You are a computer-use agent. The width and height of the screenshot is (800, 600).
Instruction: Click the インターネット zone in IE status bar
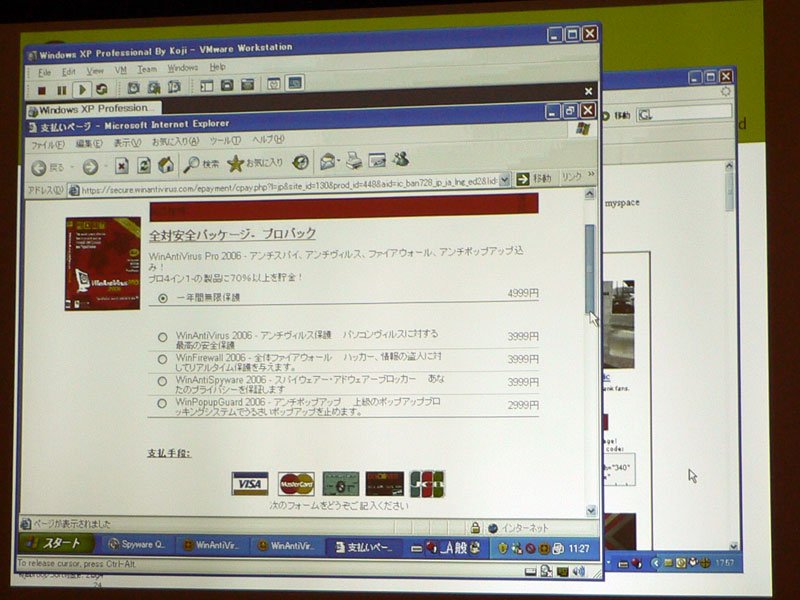[518, 528]
